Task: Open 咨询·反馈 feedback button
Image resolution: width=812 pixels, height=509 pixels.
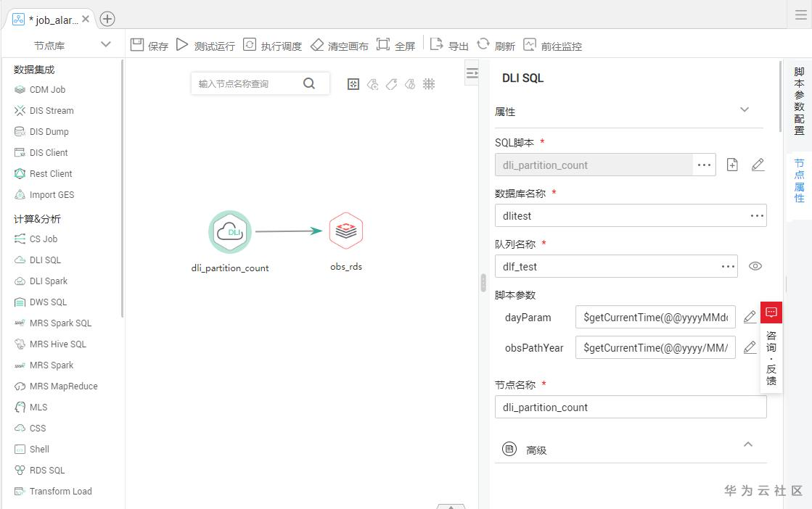Action: [771, 358]
